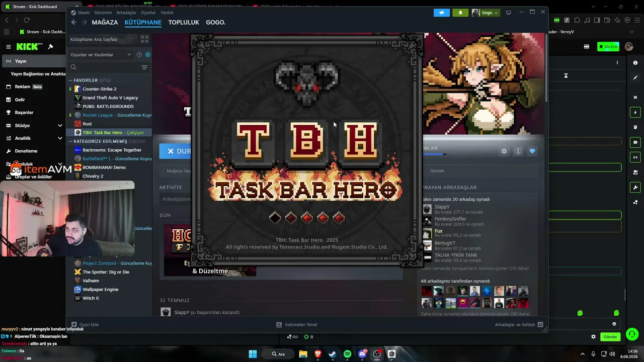The image size is (644, 362).
Task: Open Brave browser from taskbar
Action: point(317,354)
